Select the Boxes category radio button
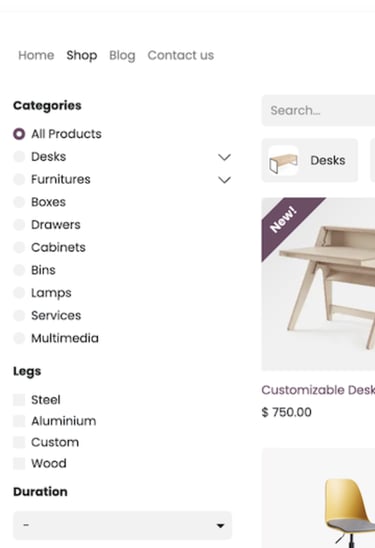375x548 pixels. [x=19, y=202]
